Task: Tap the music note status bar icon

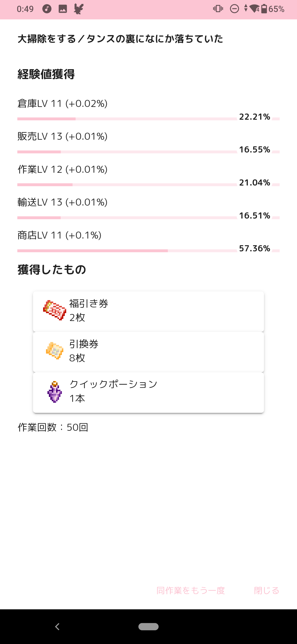Action: [x=47, y=9]
